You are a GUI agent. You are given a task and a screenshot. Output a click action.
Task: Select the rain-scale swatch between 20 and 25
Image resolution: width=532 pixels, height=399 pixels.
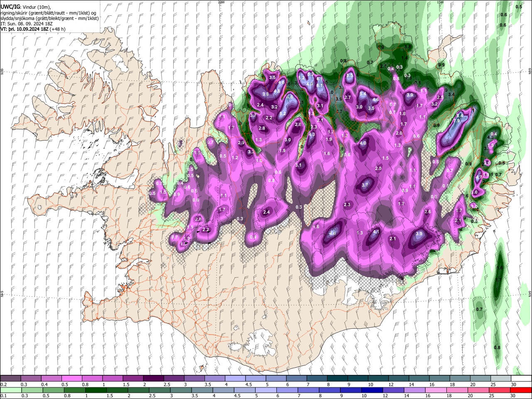click(478, 390)
